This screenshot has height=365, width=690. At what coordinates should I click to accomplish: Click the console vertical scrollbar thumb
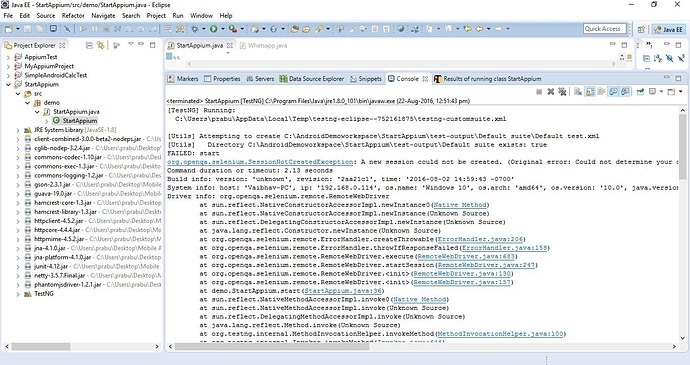pyautogui.click(x=682, y=146)
